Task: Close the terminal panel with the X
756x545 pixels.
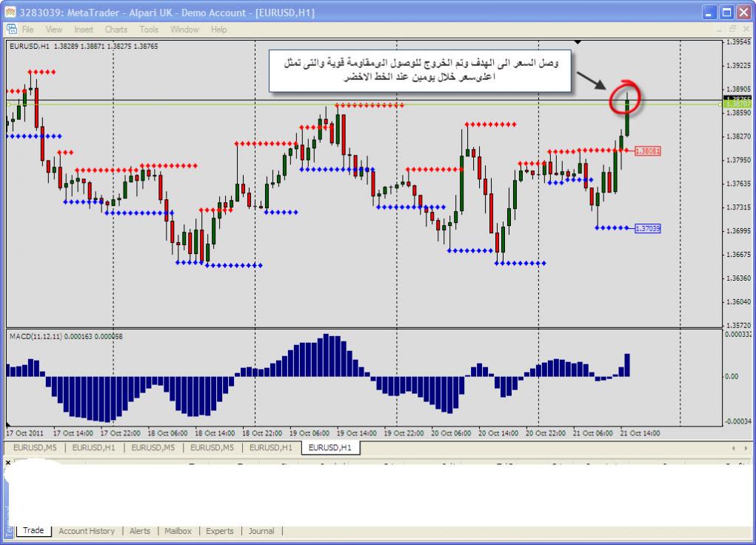Action: 7,463
